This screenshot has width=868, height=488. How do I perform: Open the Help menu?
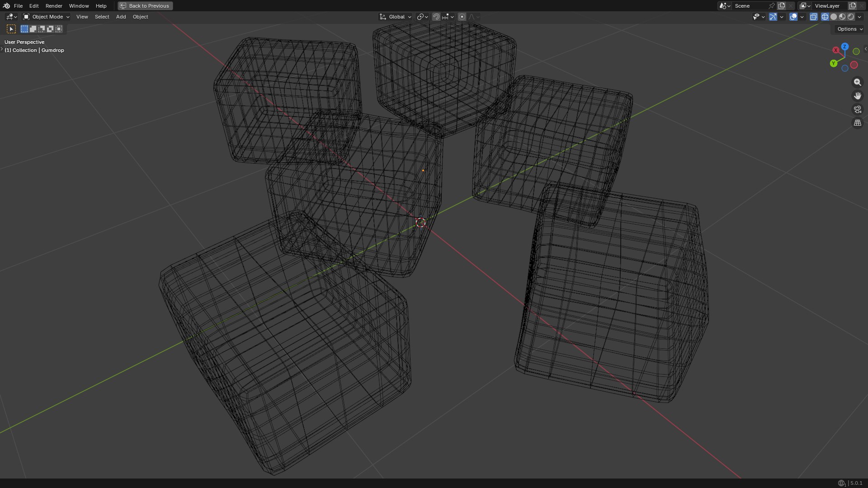pos(101,6)
